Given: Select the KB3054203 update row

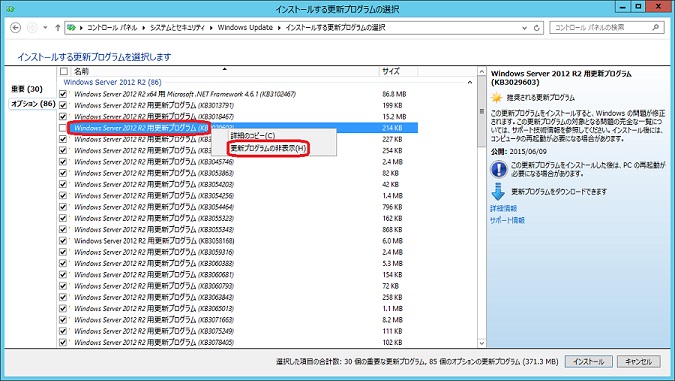Looking at the screenshot, I should pos(238,184).
